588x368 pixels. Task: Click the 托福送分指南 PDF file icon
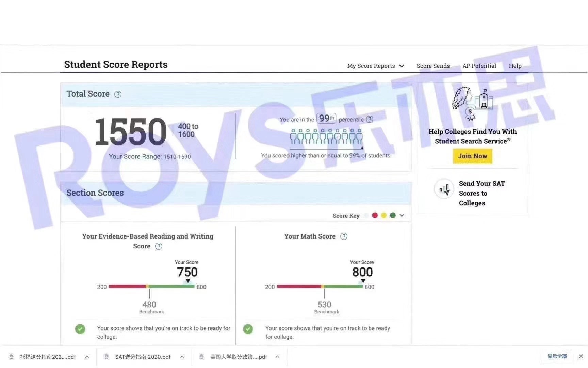click(12, 357)
